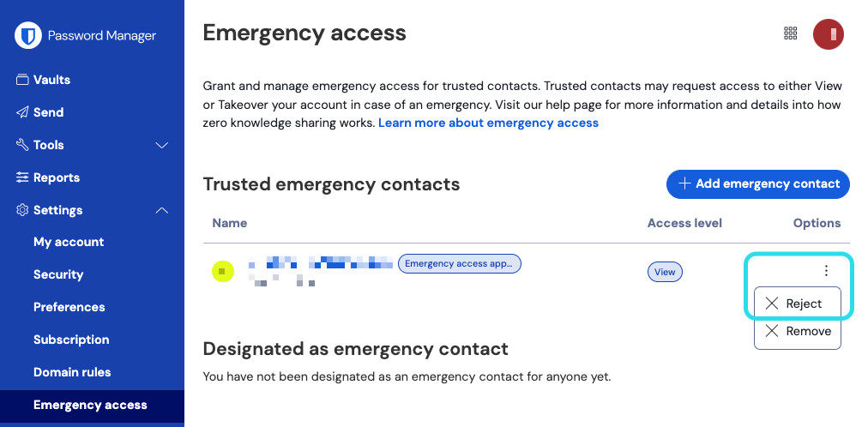Open Learn more about emergency access link
The width and height of the screenshot is (868, 427).
click(x=488, y=123)
